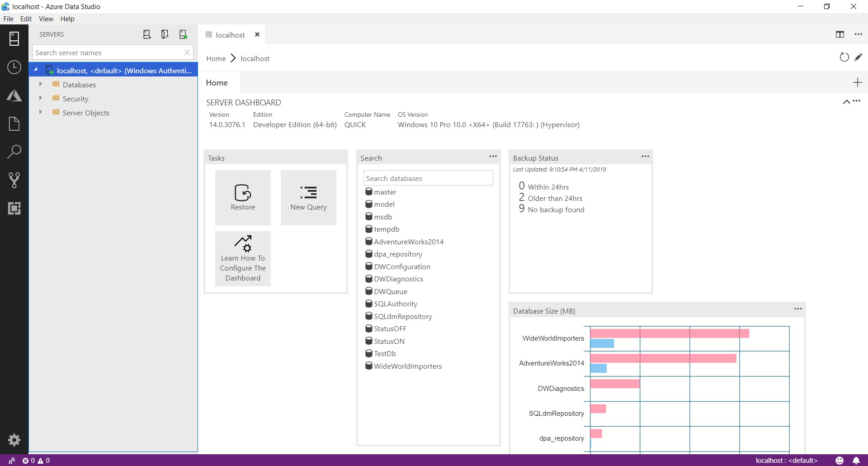Open the Extensions icon in activity bar
Image resolution: width=868 pixels, height=466 pixels.
14,208
